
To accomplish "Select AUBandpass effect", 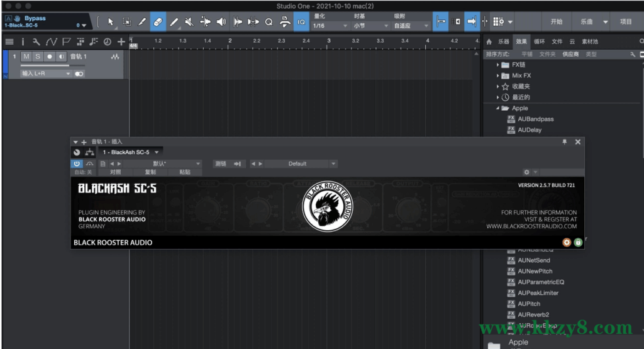I will 536,119.
